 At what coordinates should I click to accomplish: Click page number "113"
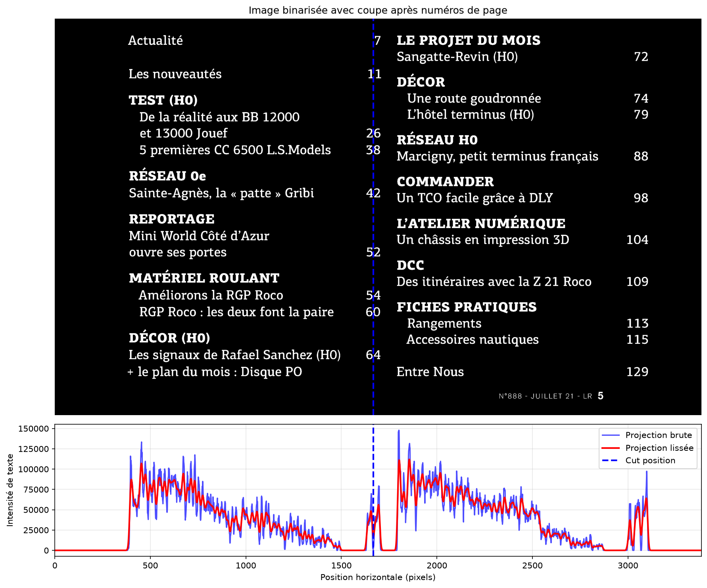637,324
